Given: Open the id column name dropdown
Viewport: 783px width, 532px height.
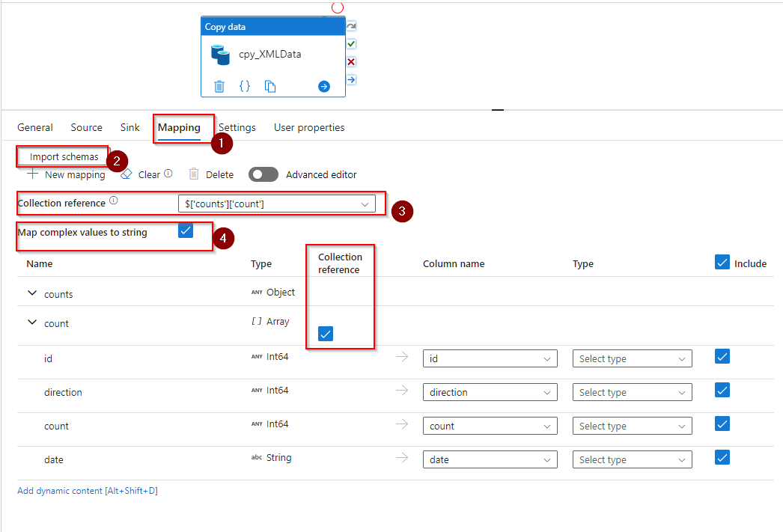Looking at the screenshot, I should click(490, 358).
